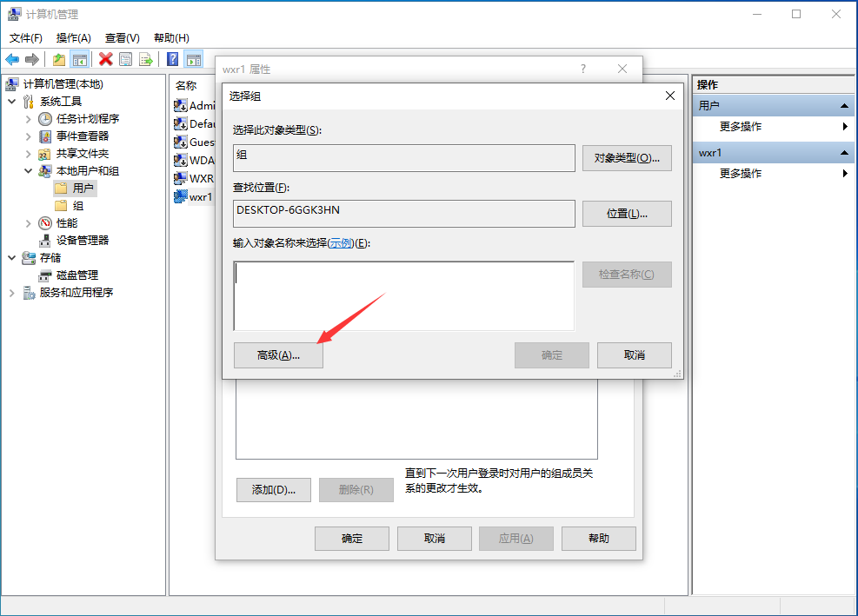The image size is (858, 616).
Task: Open the 示例 examples link
Action: 341,243
